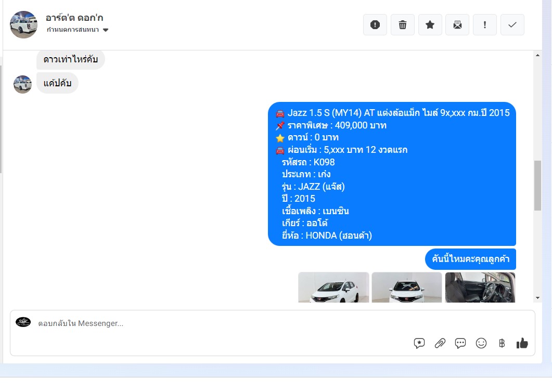Open กำหนดการสนทนา dropdown arrow
552x392 pixels.
(106, 30)
